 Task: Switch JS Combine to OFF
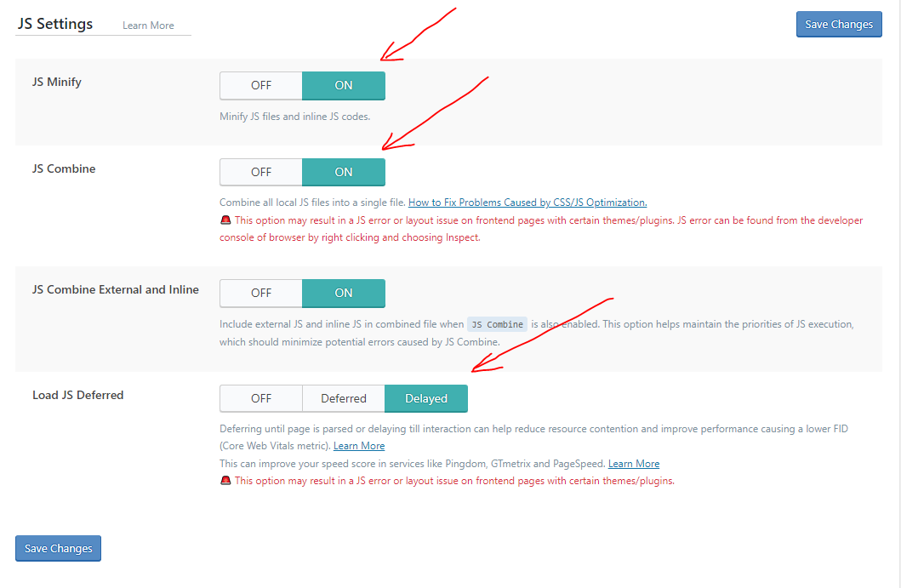261,173
